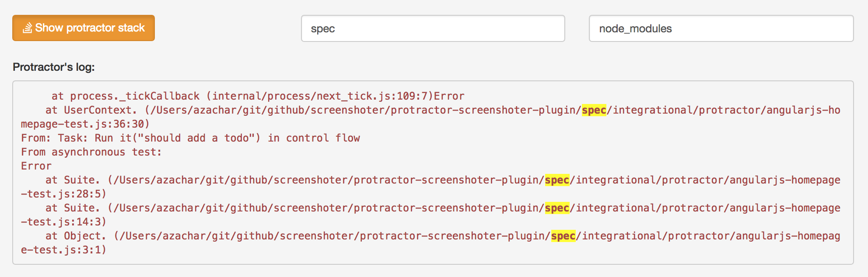This screenshot has width=868, height=277.
Task: Click inside the spec search input field
Action: [433, 29]
